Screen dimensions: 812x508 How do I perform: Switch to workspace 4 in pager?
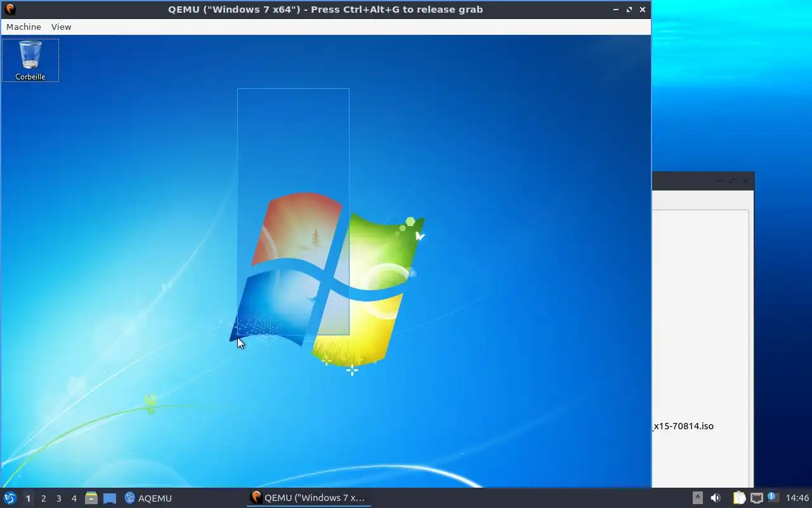74,498
